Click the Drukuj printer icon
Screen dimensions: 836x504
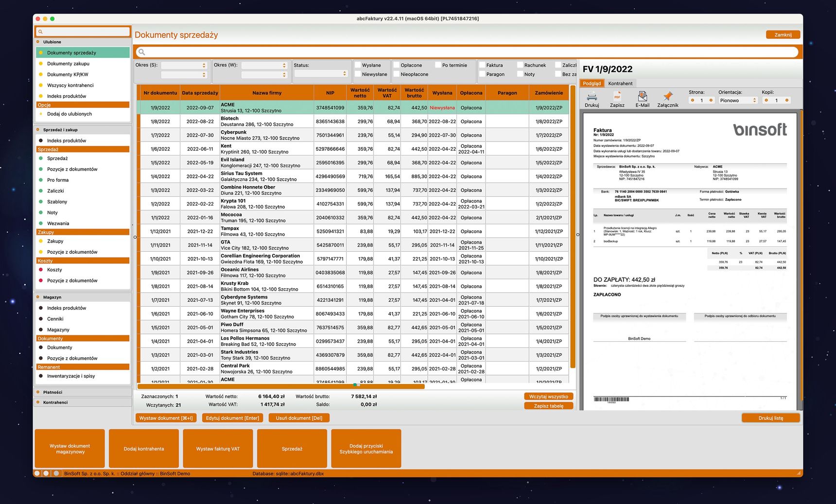point(592,96)
